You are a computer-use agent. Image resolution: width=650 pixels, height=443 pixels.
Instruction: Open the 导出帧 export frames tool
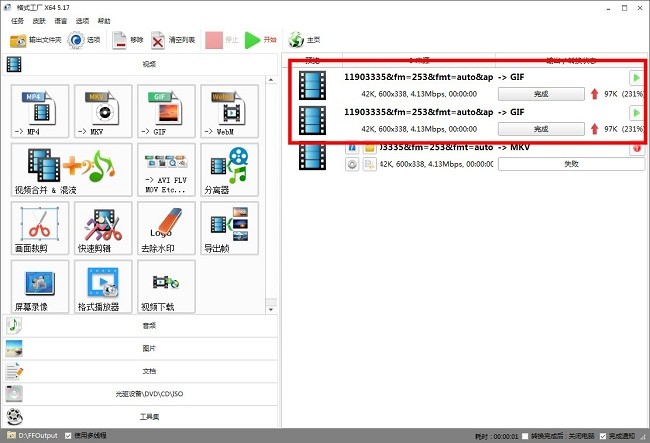(x=229, y=228)
